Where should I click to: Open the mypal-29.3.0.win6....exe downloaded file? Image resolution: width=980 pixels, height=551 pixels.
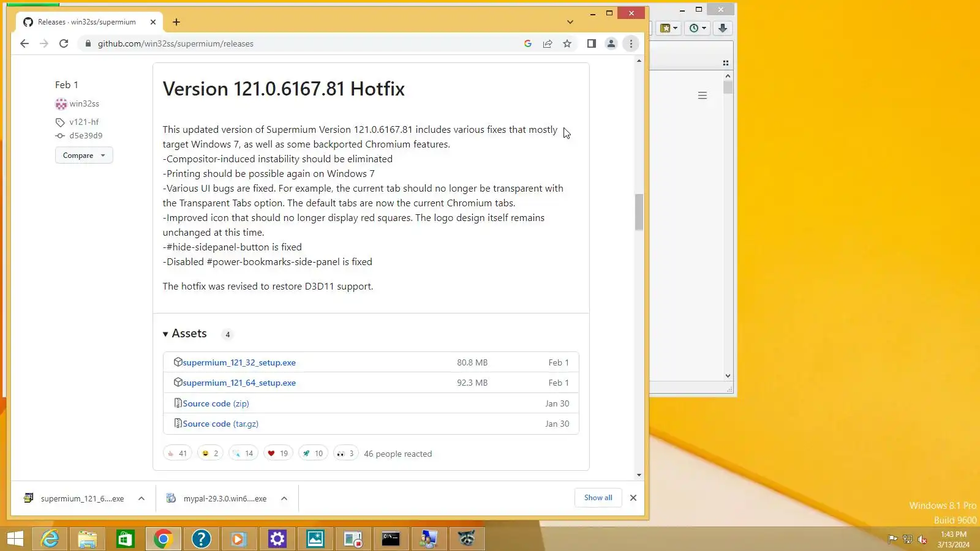point(217,498)
